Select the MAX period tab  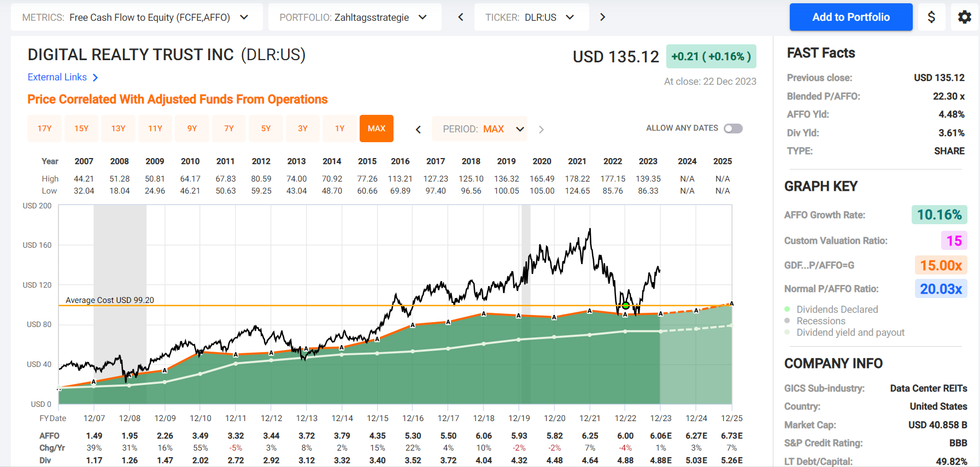click(377, 129)
